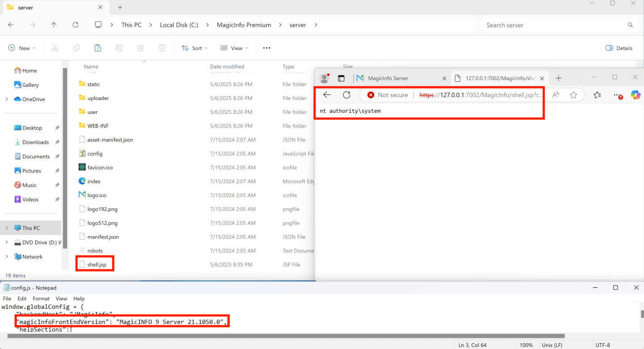Expand the DVD Drive (D:) tree node
The height and width of the screenshot is (349, 644).
(7, 242)
